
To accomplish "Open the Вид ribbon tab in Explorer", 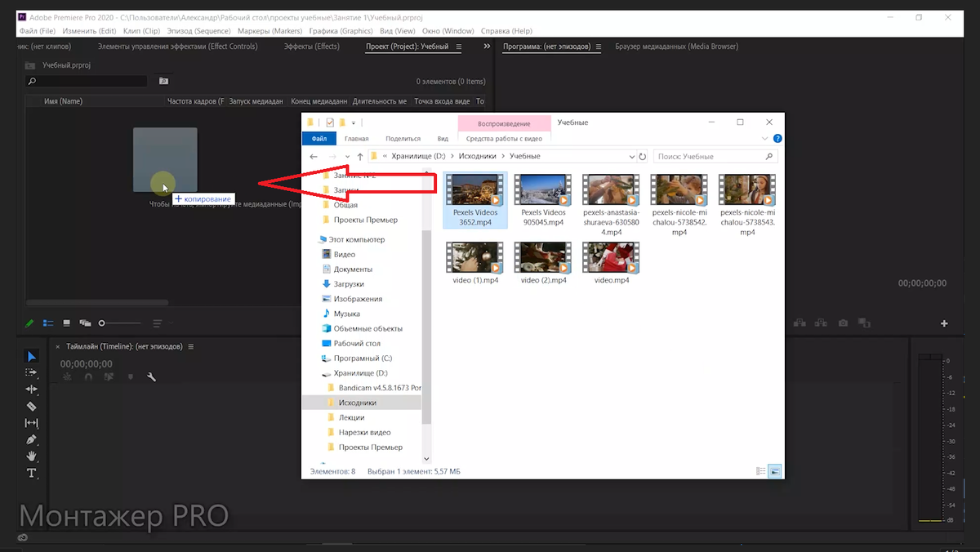I will click(443, 138).
